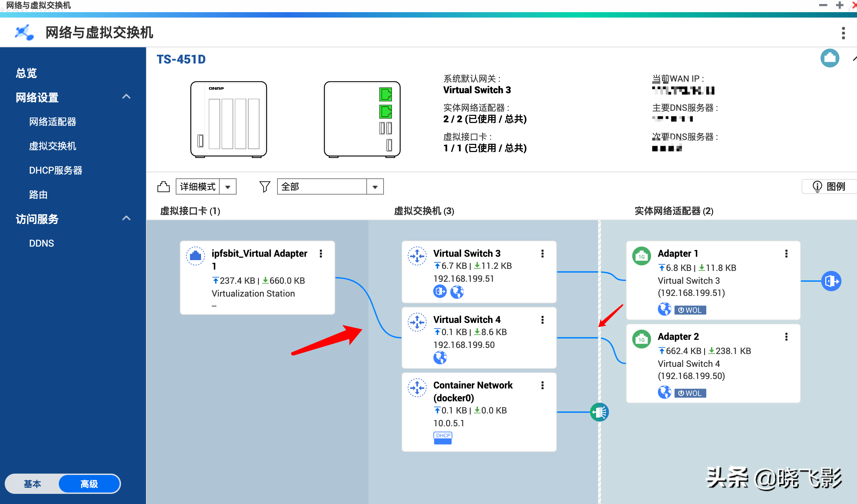Open the 虚拟交换机 sidebar page
Image resolution: width=857 pixels, height=504 pixels.
coord(52,146)
